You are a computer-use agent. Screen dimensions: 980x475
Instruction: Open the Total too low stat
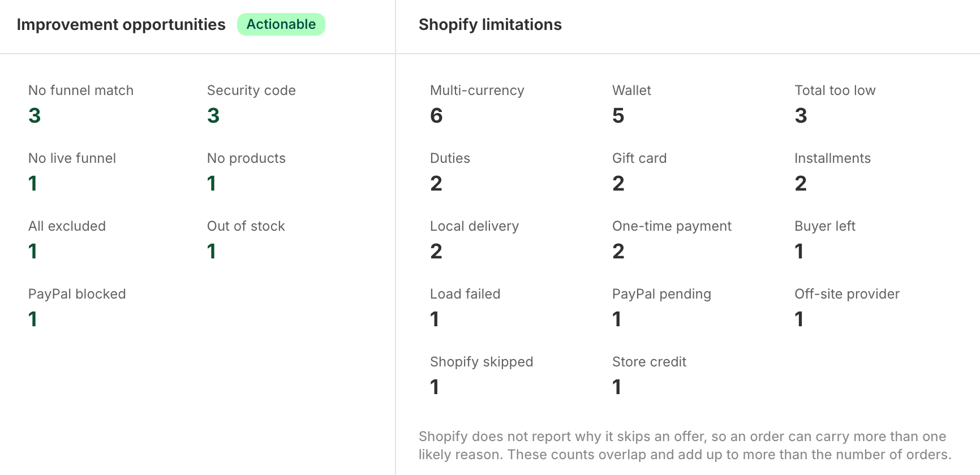(x=835, y=104)
